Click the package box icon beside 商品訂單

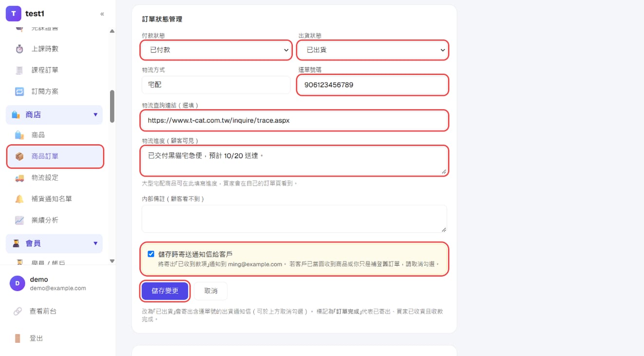click(19, 156)
